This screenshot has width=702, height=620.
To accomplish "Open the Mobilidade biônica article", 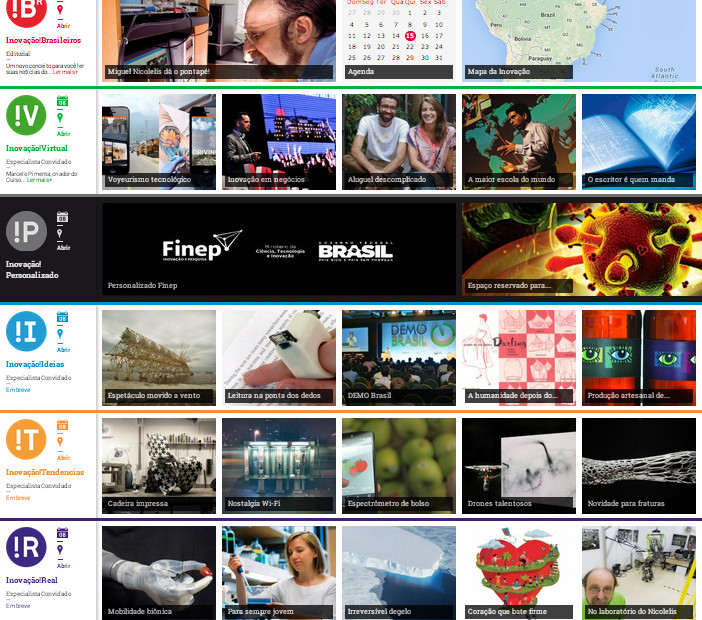I will coord(159,573).
